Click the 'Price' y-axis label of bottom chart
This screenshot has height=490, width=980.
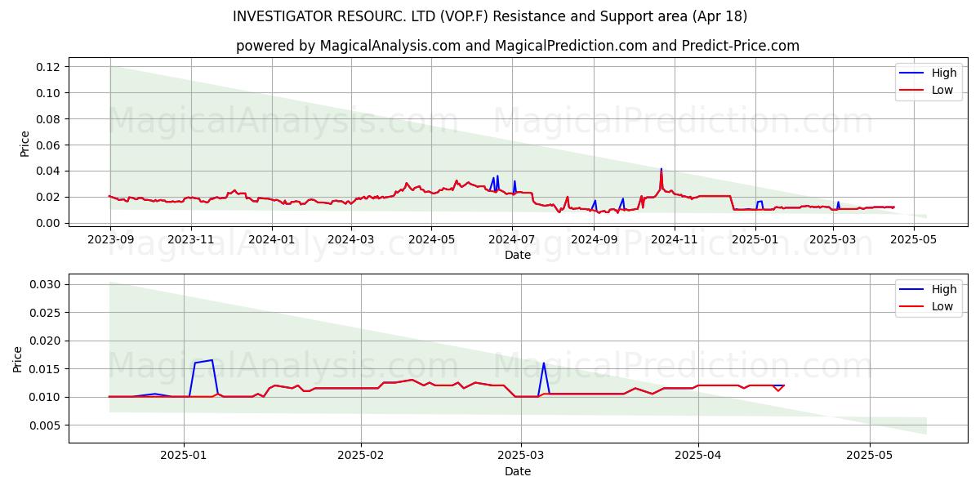coord(18,359)
